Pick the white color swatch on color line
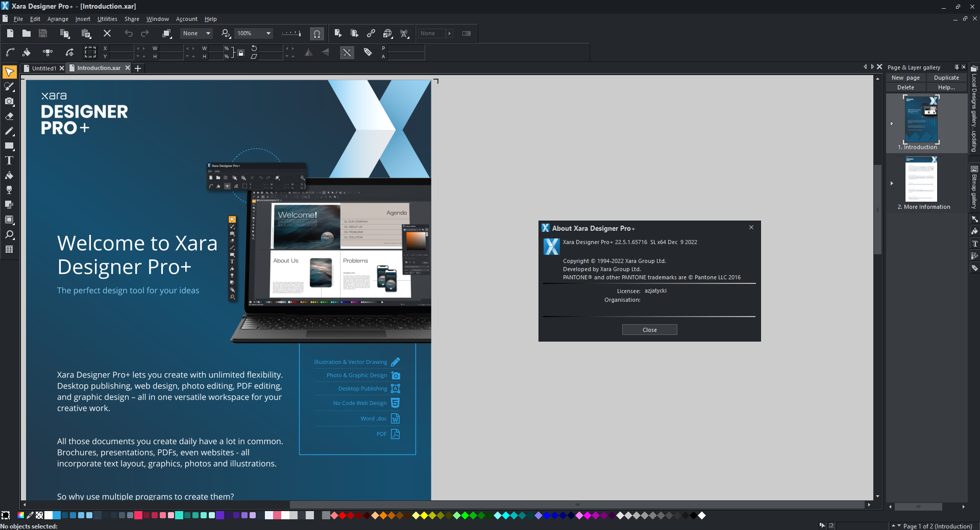The height and width of the screenshot is (530, 980). coord(48,515)
